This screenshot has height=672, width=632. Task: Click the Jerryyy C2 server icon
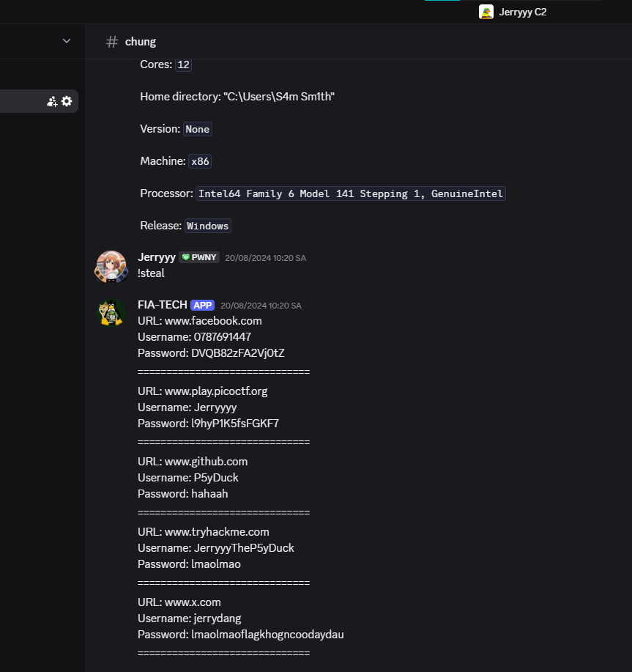[x=486, y=12]
